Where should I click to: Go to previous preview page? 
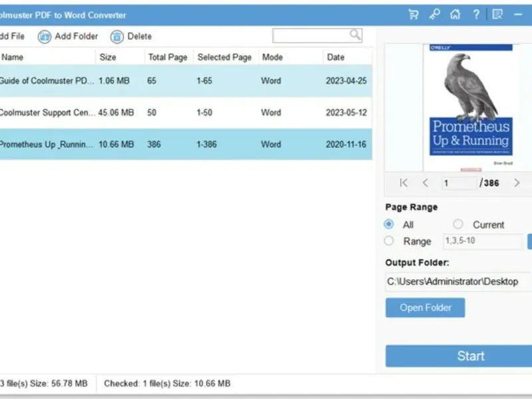(x=425, y=183)
